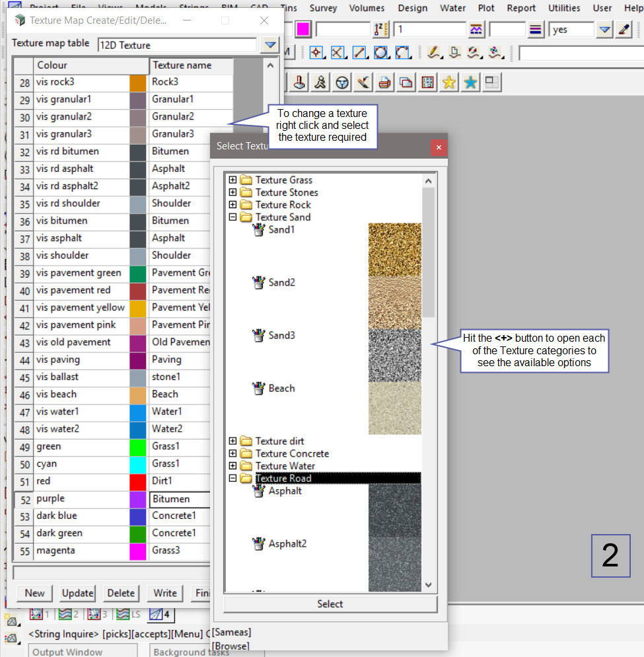The height and width of the screenshot is (657, 644).
Task: Click the walking person icon
Action: tap(321, 83)
